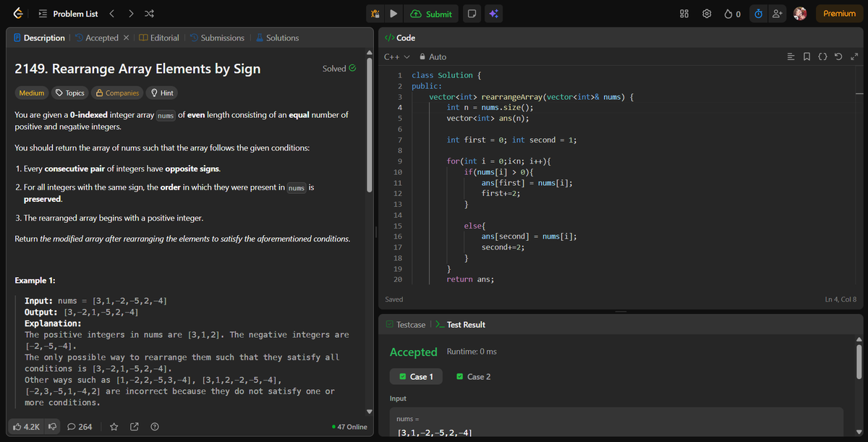Open the Problem List panel
The image size is (868, 442).
(x=68, y=14)
